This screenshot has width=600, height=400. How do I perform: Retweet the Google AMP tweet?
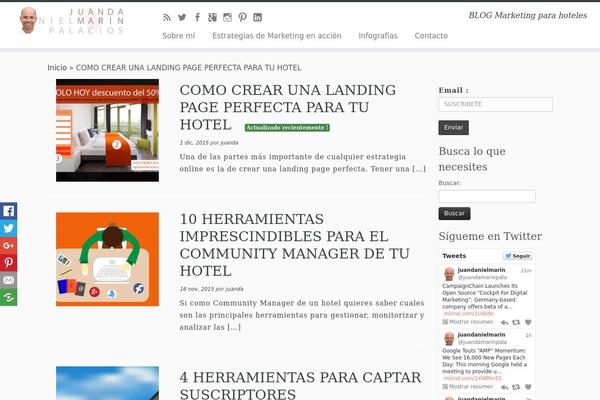click(516, 387)
